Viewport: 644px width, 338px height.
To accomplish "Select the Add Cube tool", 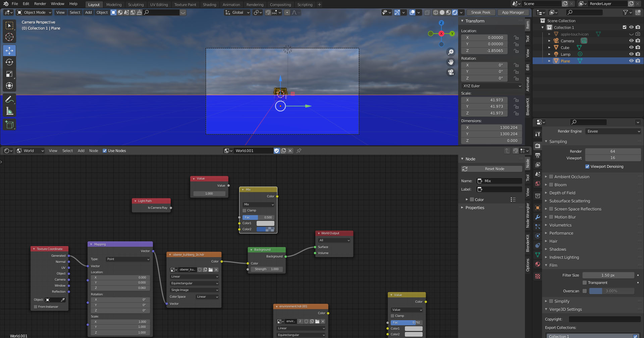I will click(9, 125).
